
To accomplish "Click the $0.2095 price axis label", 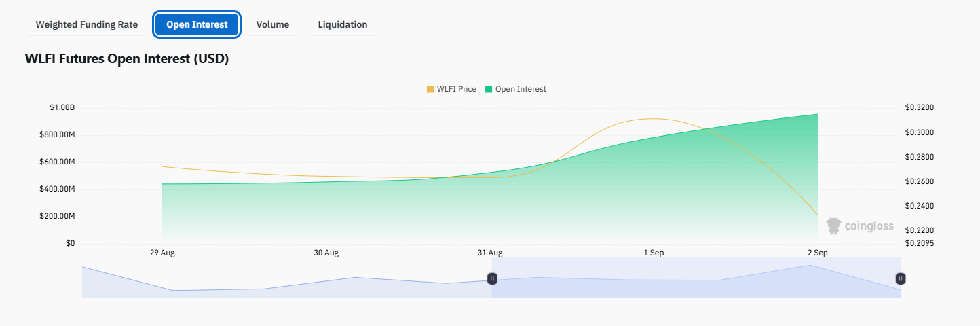I will 920,243.
